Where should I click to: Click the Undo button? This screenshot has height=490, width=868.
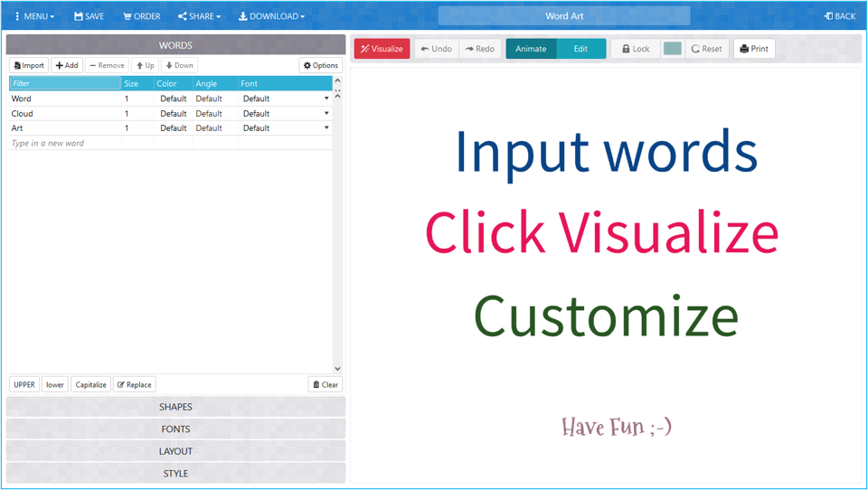[436, 49]
